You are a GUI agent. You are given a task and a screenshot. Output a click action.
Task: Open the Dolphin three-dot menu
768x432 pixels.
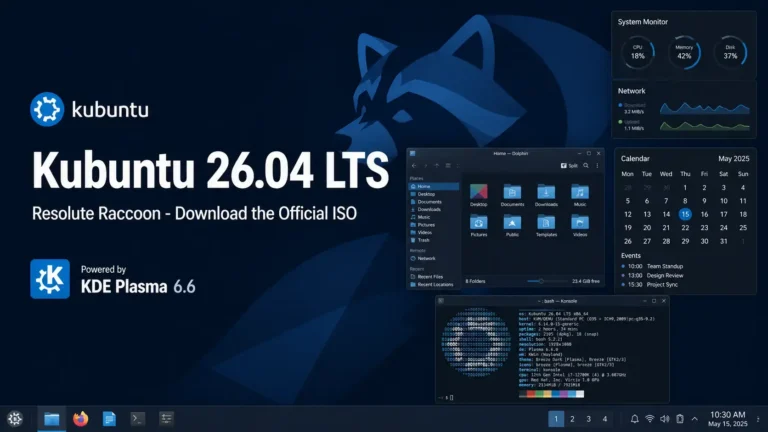click(597, 166)
